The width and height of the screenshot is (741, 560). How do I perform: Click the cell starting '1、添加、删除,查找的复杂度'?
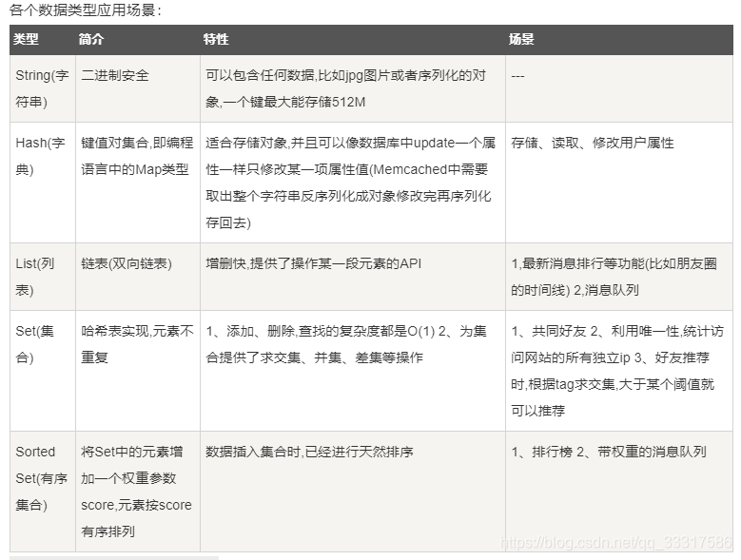tap(353, 371)
